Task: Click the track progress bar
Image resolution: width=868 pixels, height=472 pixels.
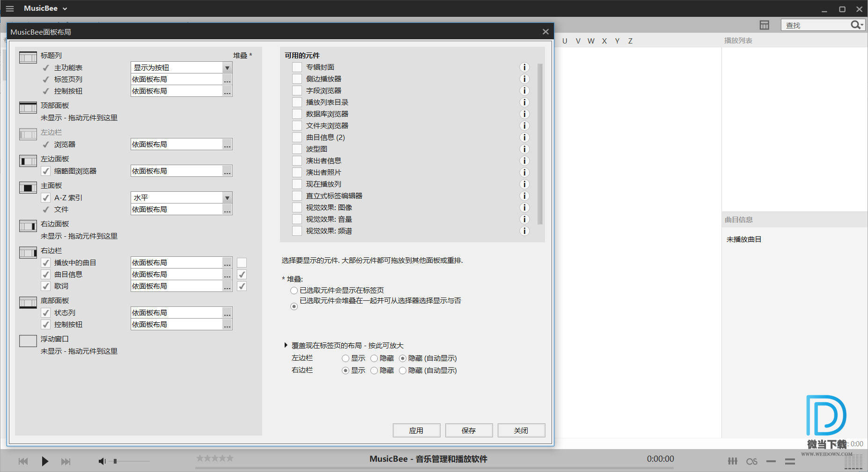Action: point(434,467)
